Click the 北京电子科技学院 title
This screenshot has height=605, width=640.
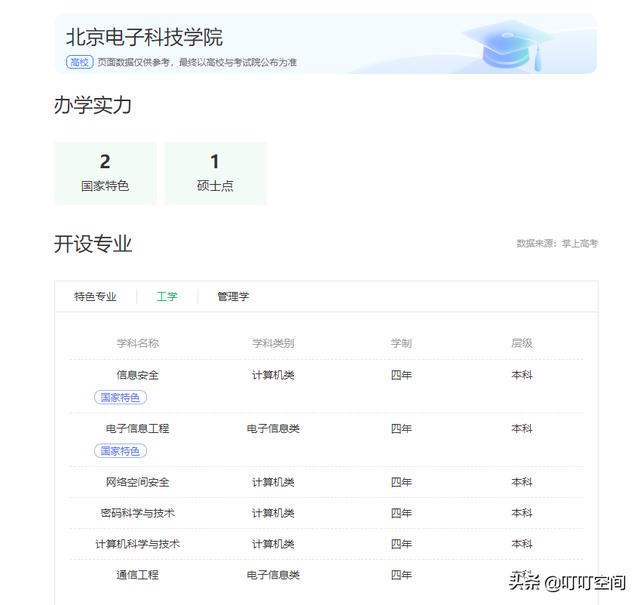click(144, 37)
